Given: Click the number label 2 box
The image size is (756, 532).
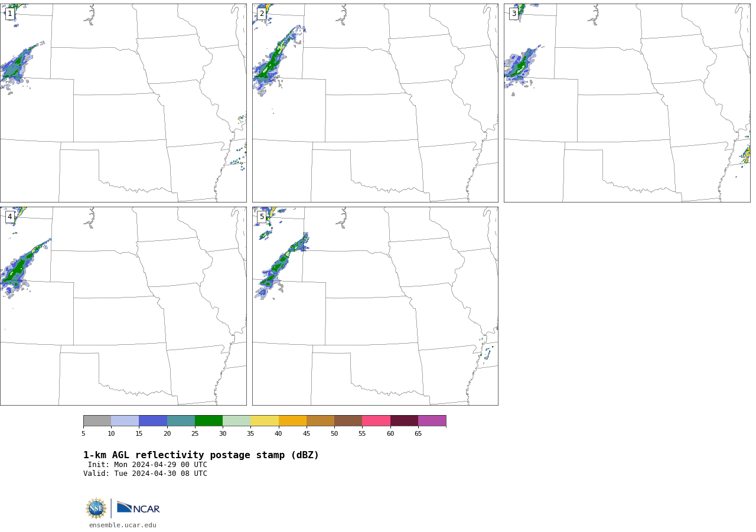Looking at the screenshot, I should pyautogui.click(x=262, y=14).
